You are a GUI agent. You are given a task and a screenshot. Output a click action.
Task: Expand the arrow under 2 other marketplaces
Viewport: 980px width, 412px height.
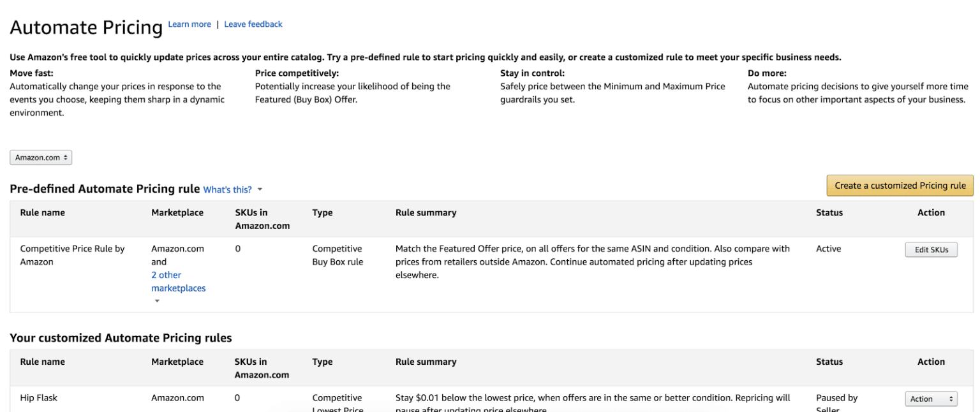[158, 301]
